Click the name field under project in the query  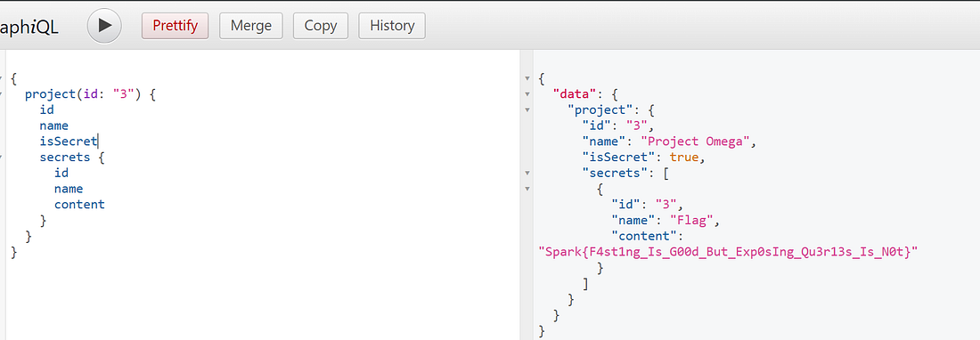53,125
